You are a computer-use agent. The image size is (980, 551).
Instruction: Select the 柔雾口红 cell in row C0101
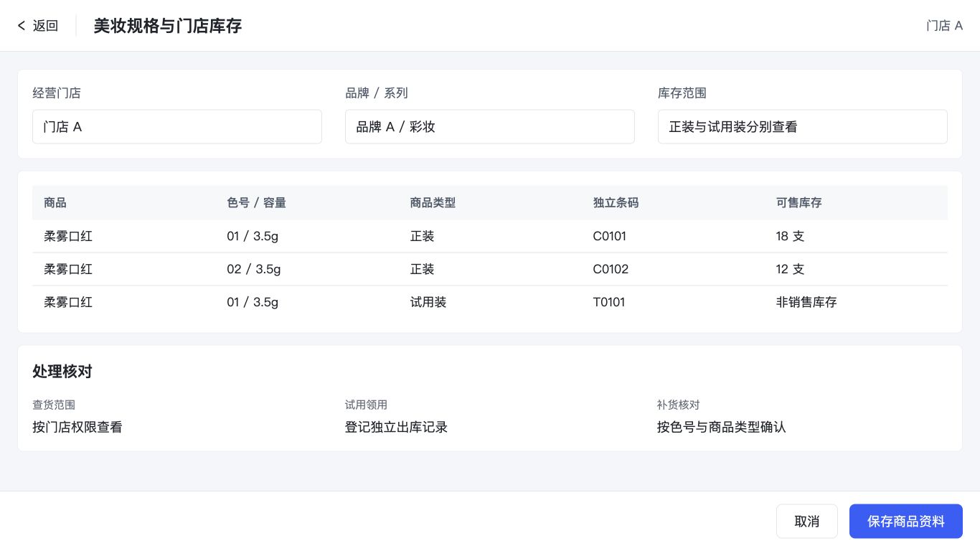(68, 236)
